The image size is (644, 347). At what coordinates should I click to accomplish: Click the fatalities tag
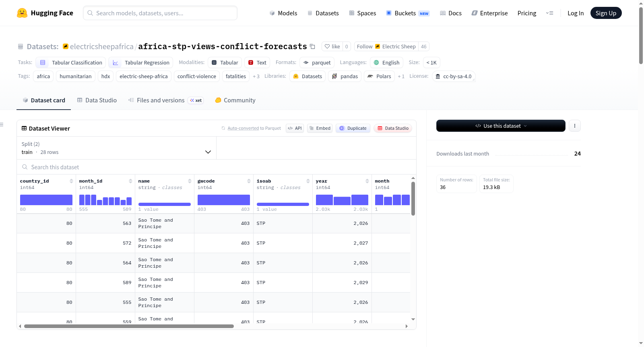point(236,76)
